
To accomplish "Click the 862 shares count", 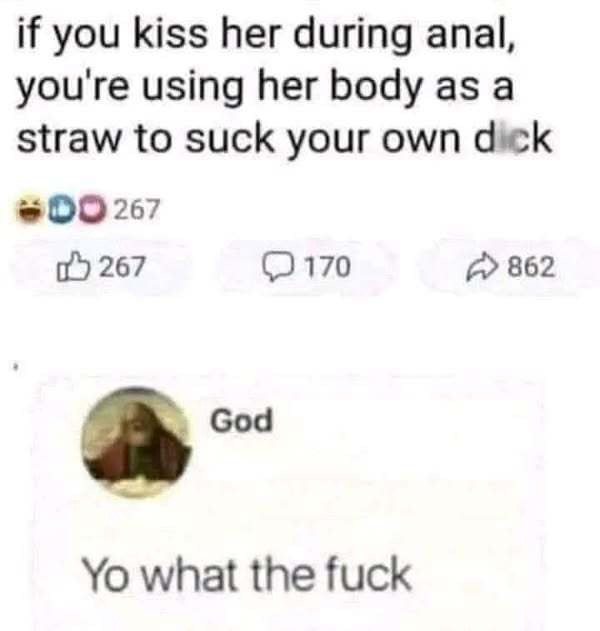I will click(531, 267).
